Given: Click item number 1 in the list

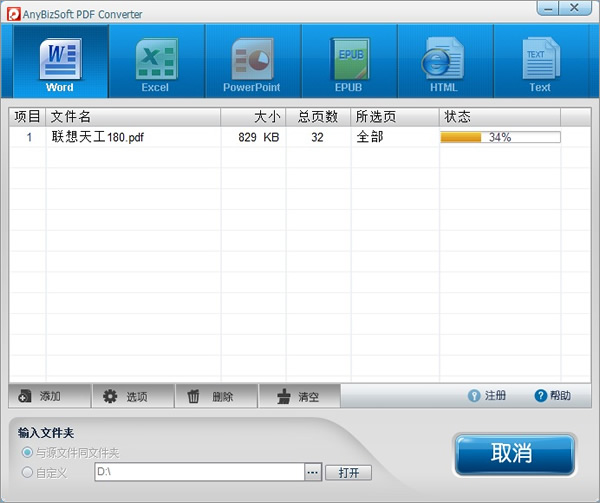Looking at the screenshot, I should pyautogui.click(x=29, y=137).
